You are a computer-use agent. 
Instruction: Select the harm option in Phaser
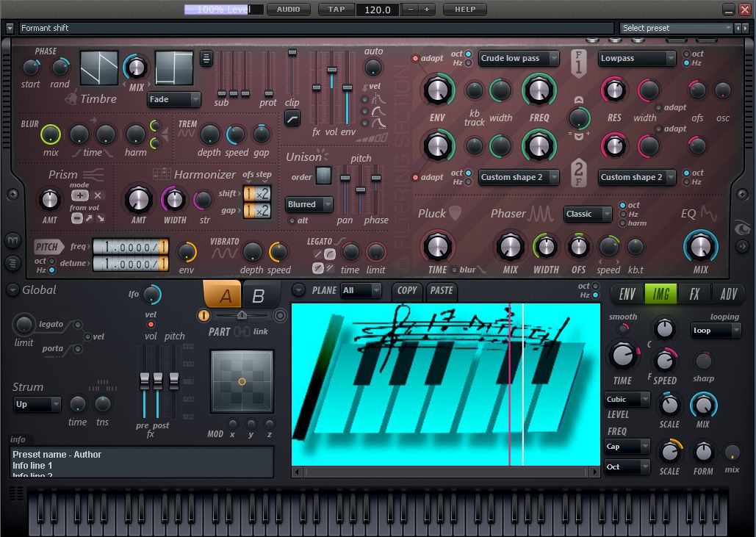(x=624, y=223)
